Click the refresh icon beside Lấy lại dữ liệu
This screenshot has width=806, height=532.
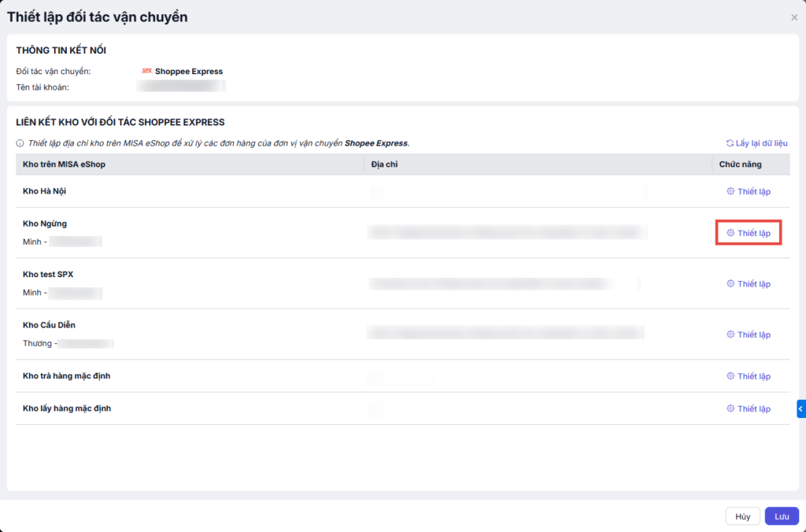point(730,143)
